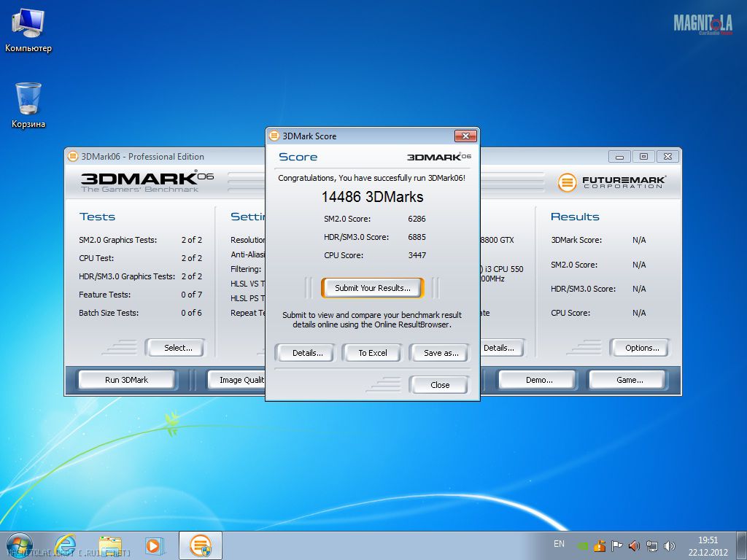Open Options... under Results panel
747x560 pixels.
click(641, 348)
